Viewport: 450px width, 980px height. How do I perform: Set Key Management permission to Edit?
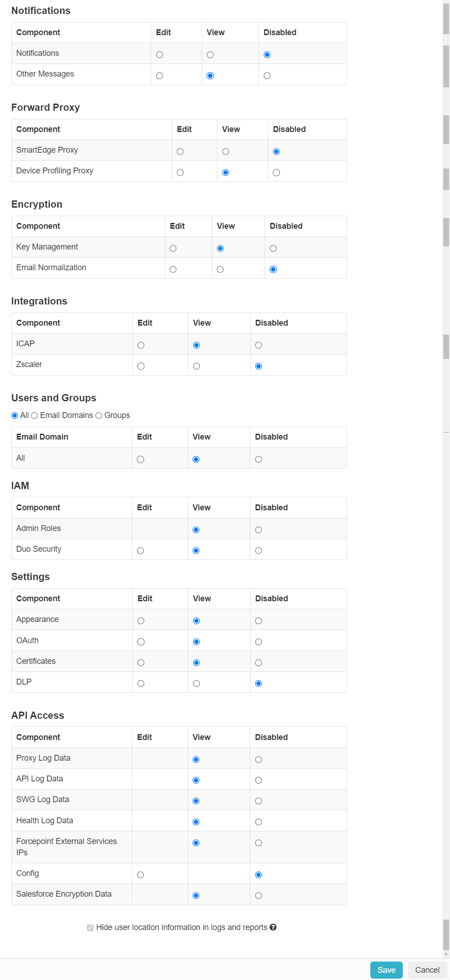pyautogui.click(x=174, y=248)
